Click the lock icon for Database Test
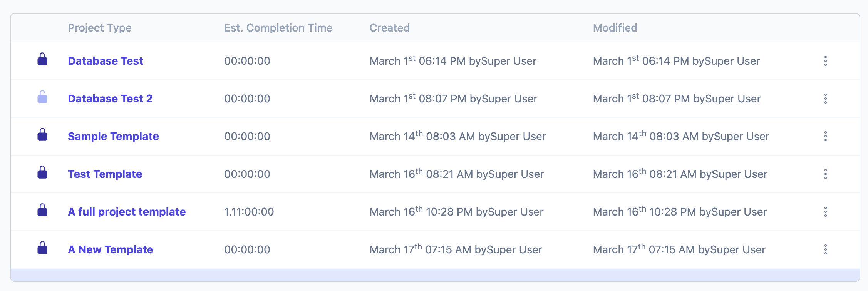This screenshot has width=868, height=291. pyautogui.click(x=42, y=59)
